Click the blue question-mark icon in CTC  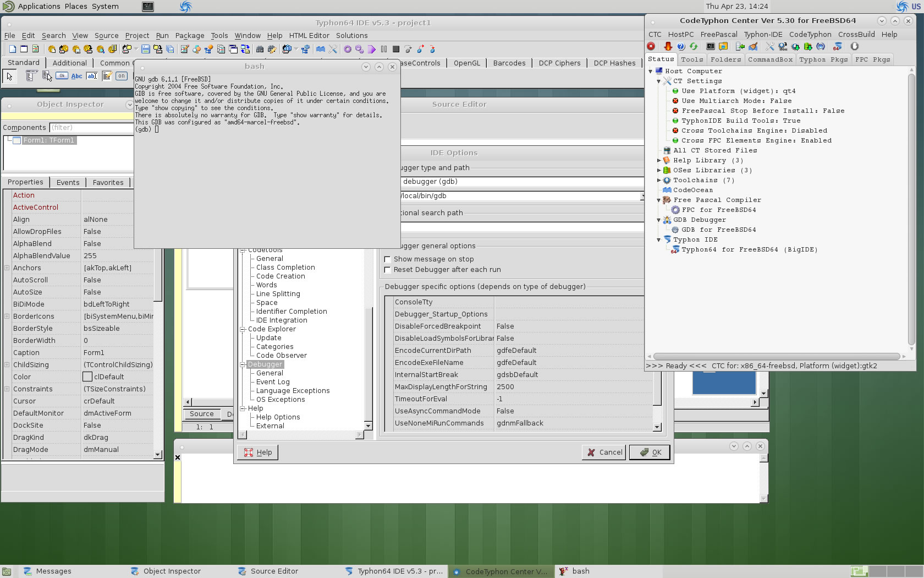click(681, 46)
